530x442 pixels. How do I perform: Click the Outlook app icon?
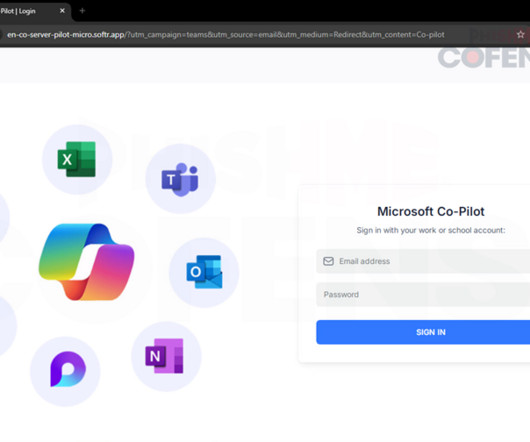[x=204, y=272]
